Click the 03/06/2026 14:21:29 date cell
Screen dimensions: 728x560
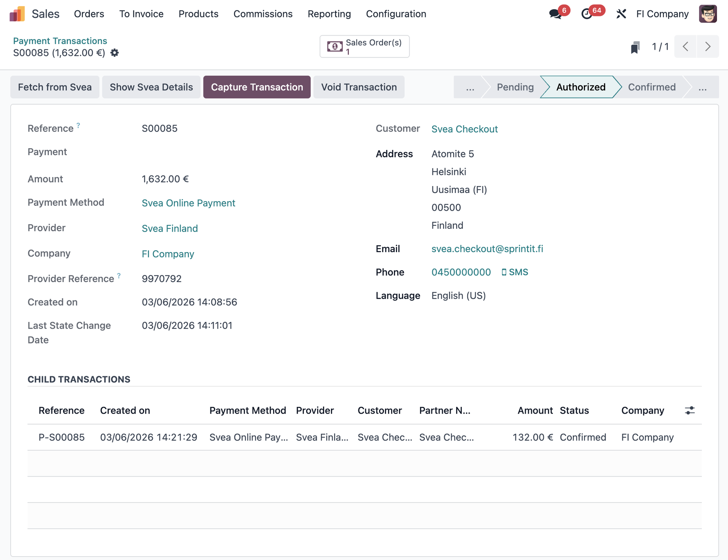(149, 438)
